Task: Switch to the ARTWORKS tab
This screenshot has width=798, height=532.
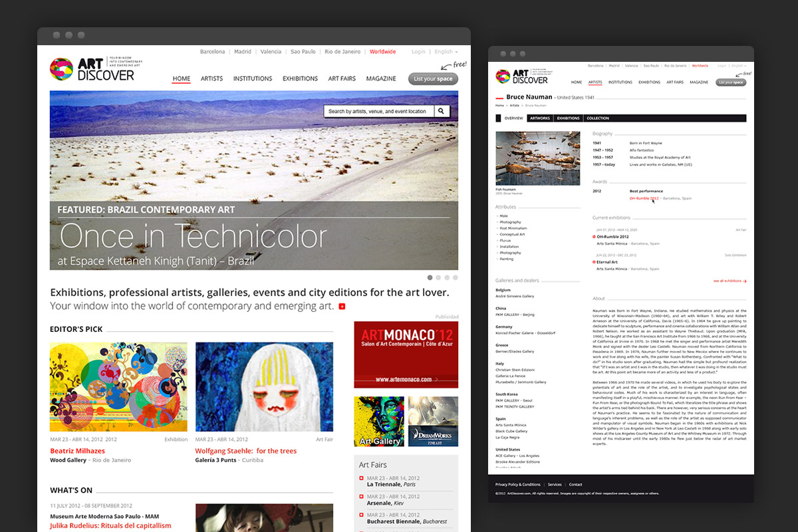Action: click(x=540, y=118)
